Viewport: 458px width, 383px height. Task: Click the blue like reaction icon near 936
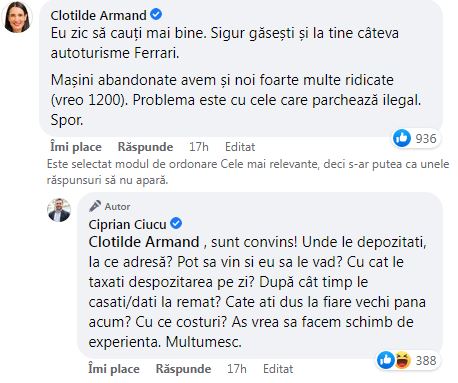click(x=402, y=138)
